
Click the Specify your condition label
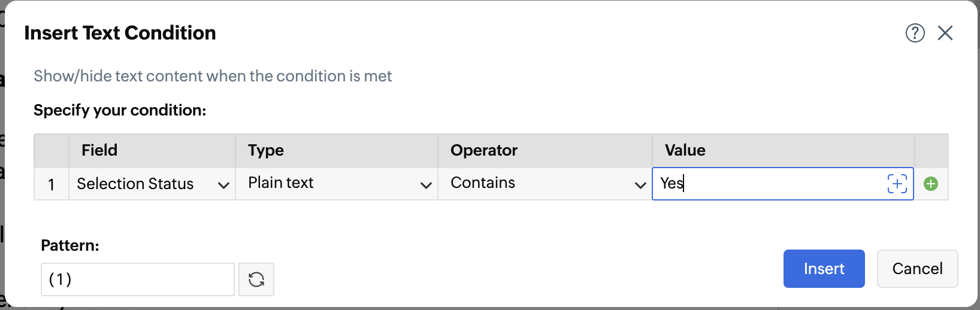[120, 110]
